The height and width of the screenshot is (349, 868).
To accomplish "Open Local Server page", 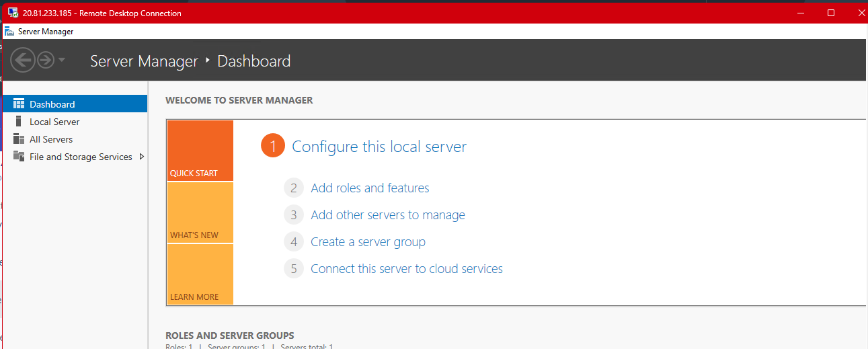I will pyautogui.click(x=75, y=122).
